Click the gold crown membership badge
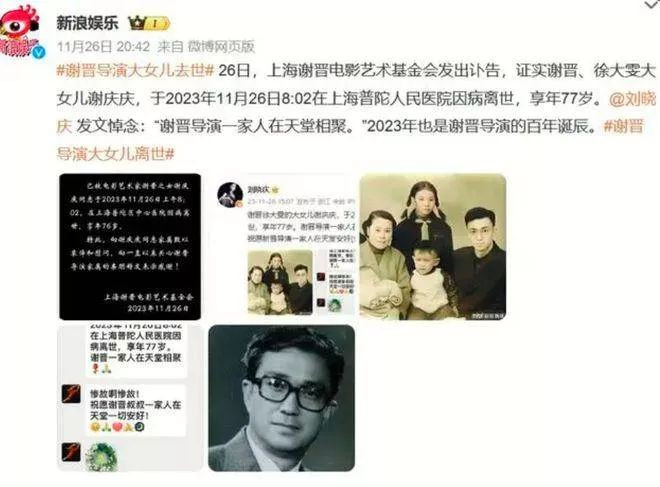Image resolution: width=660 pixels, height=487 pixels. tap(149, 23)
